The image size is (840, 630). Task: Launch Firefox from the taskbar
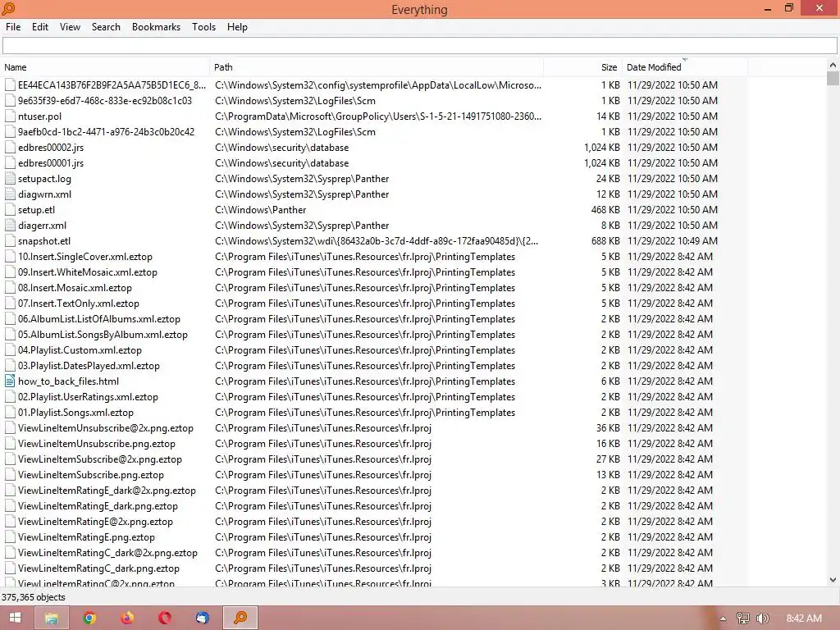click(x=127, y=618)
